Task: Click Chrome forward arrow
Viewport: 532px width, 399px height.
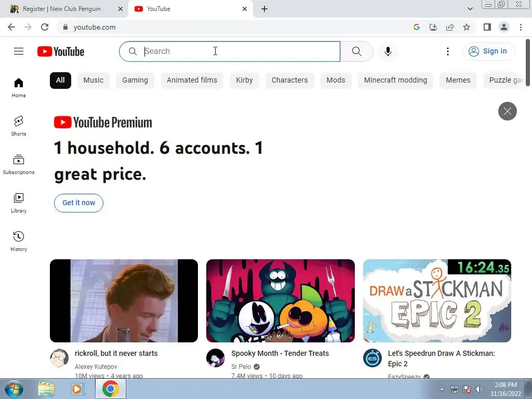Action: (x=28, y=27)
